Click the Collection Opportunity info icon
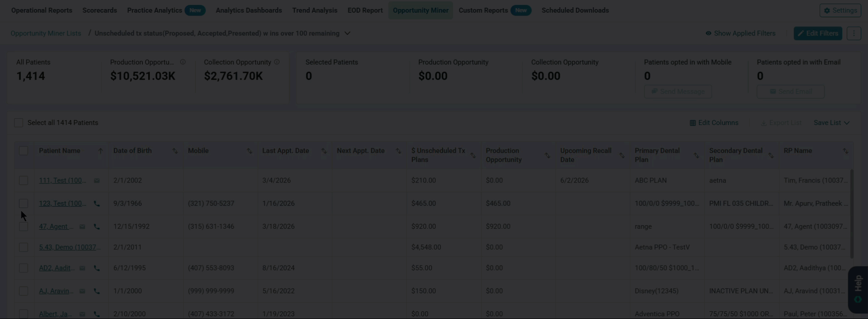The image size is (868, 319). (x=277, y=62)
